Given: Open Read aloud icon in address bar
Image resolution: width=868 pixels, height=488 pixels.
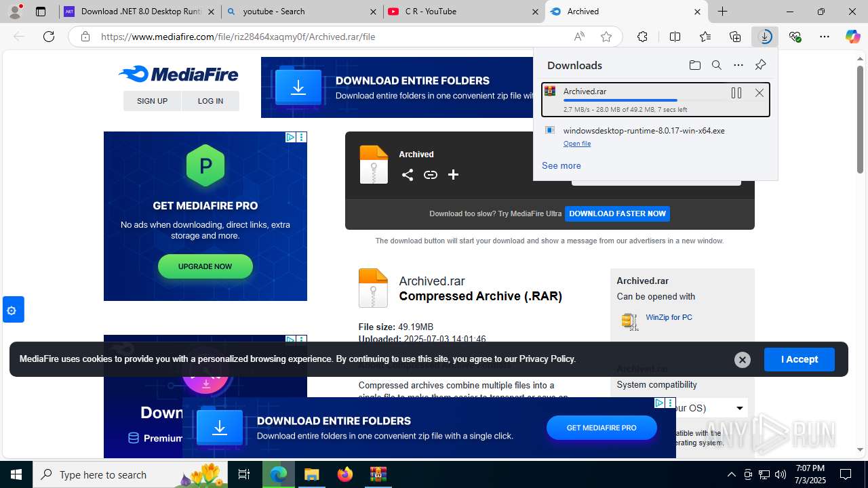Looking at the screenshot, I should 579,37.
